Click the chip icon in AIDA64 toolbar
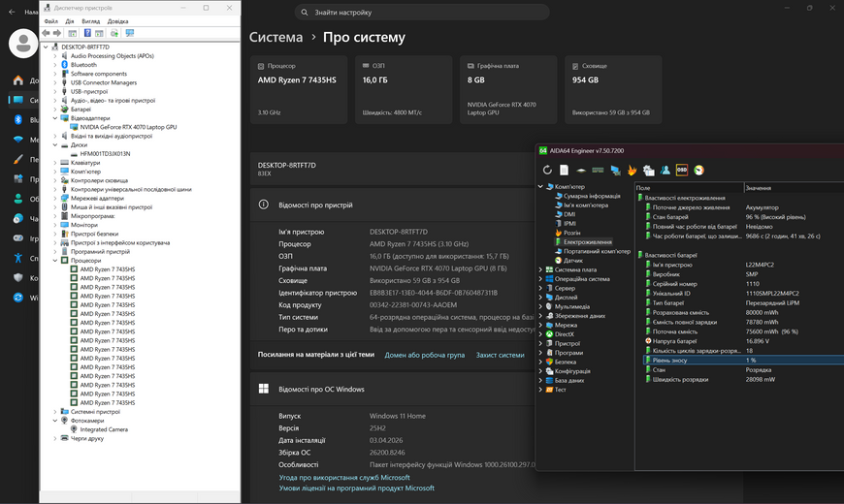 tap(581, 170)
